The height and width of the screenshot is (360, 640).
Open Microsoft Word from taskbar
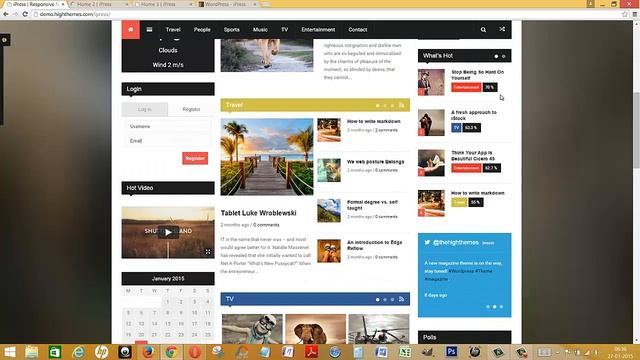coord(381,352)
